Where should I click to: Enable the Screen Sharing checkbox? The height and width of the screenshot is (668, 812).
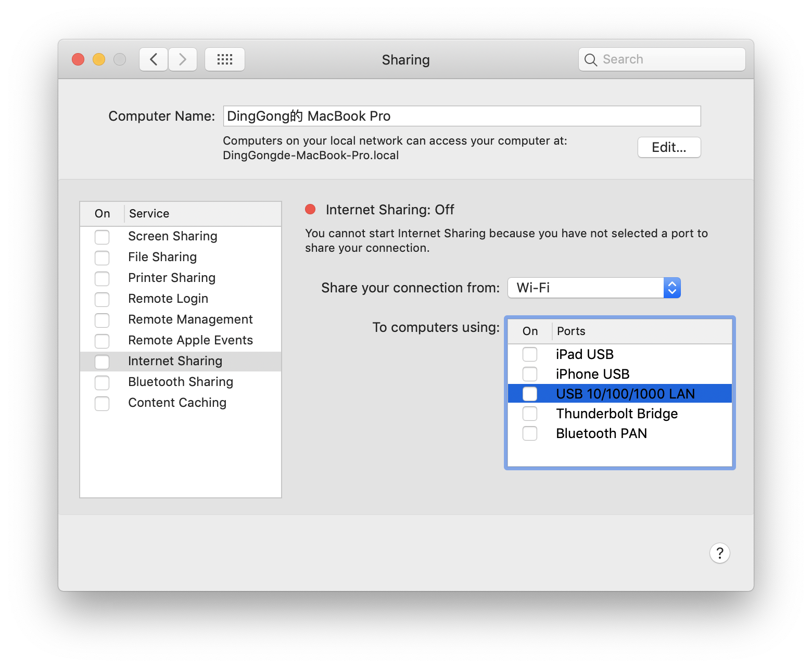coord(102,237)
